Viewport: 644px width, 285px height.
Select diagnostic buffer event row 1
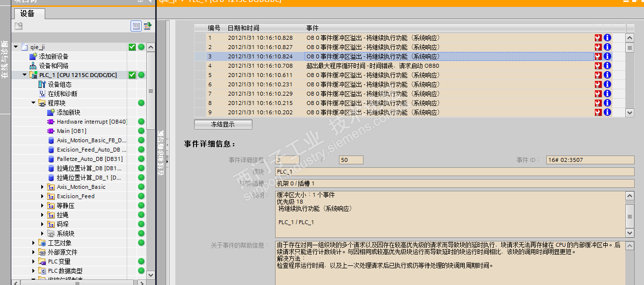point(409,38)
